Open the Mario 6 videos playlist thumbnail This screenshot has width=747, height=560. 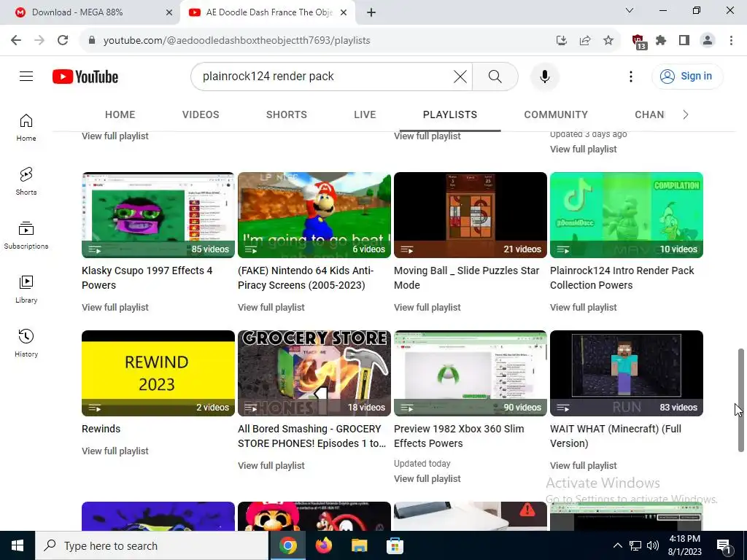[x=314, y=215]
